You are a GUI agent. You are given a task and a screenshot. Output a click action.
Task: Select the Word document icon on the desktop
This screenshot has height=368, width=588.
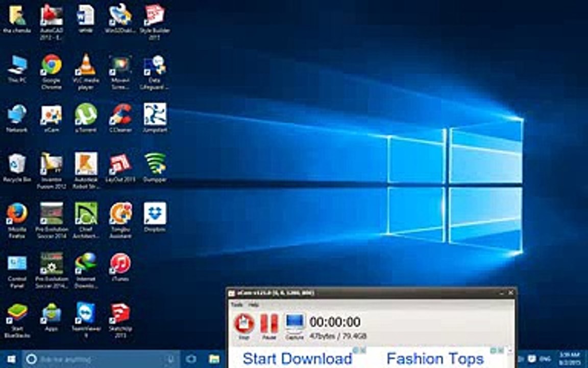(x=86, y=18)
